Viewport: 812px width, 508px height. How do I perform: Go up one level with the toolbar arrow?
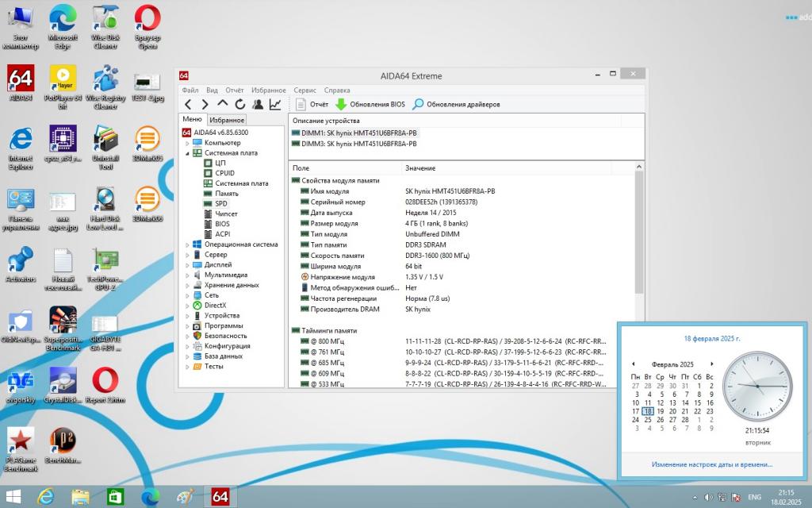222,104
